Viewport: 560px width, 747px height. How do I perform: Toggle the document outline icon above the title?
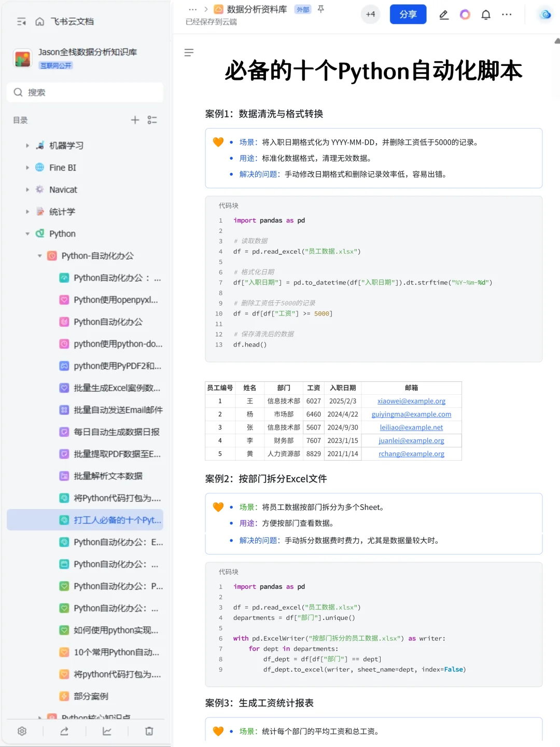[189, 52]
